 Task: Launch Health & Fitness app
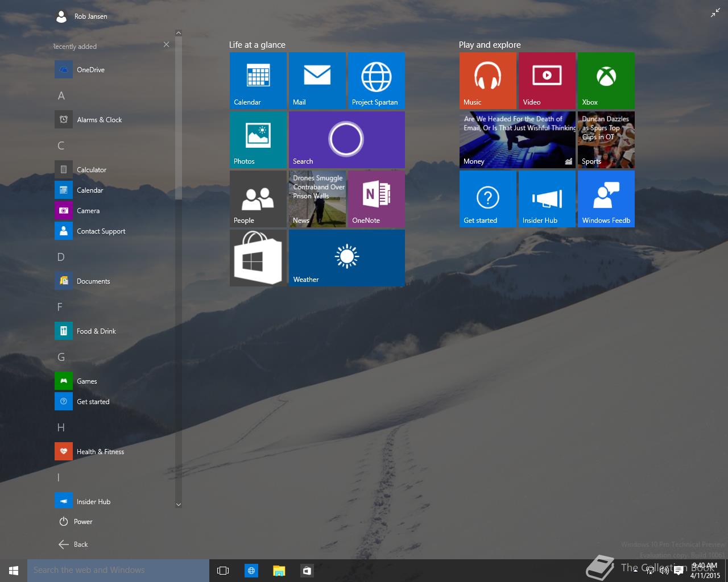[113, 452]
